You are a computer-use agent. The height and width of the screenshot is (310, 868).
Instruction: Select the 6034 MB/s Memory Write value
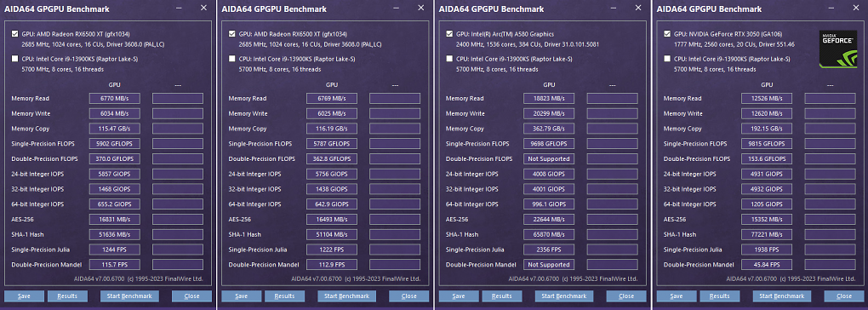115,113
